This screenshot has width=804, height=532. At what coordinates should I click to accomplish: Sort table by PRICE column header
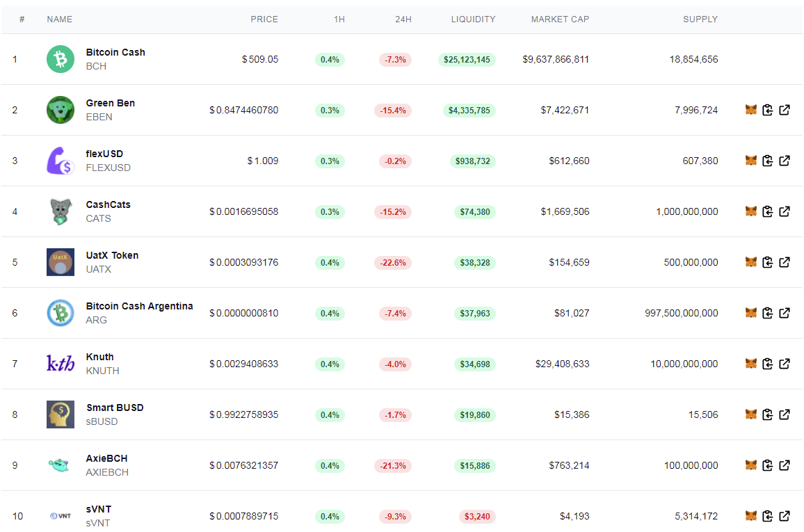[x=264, y=19]
